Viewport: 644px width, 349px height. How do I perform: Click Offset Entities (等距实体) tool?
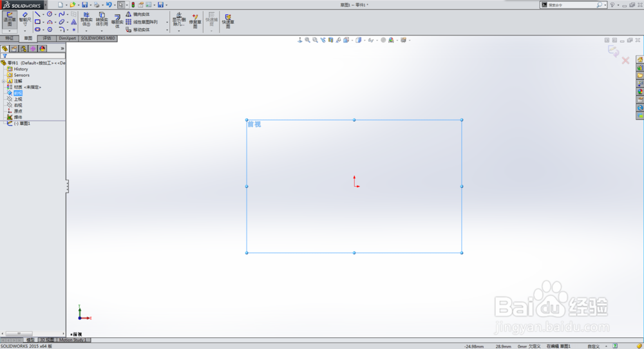point(117,21)
